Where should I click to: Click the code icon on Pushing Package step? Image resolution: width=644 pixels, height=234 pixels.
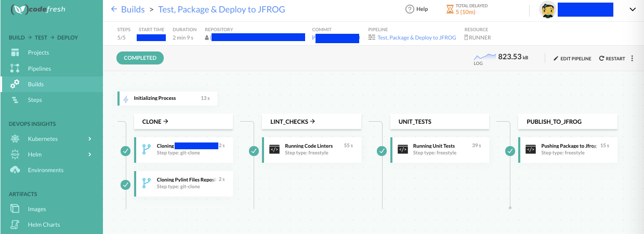(x=531, y=149)
